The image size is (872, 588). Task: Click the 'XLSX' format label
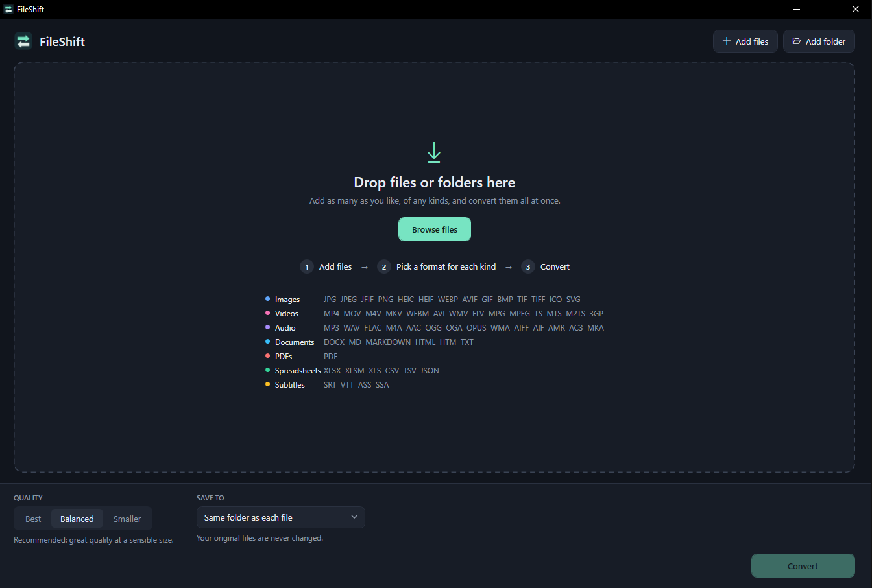[332, 371]
